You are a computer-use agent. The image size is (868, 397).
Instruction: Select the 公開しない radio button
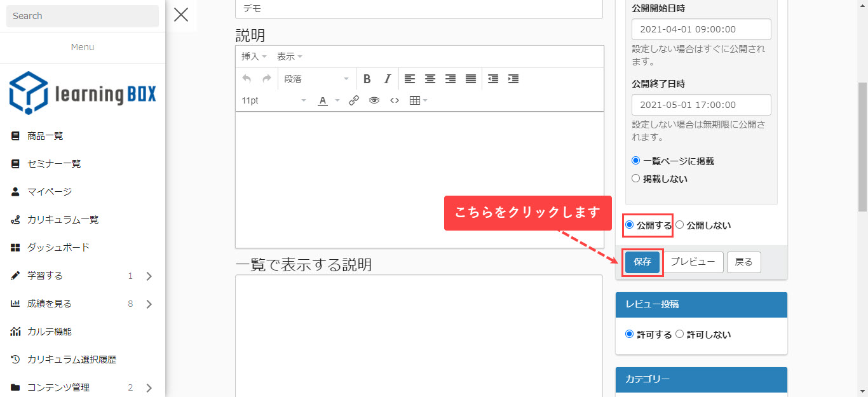(x=680, y=225)
